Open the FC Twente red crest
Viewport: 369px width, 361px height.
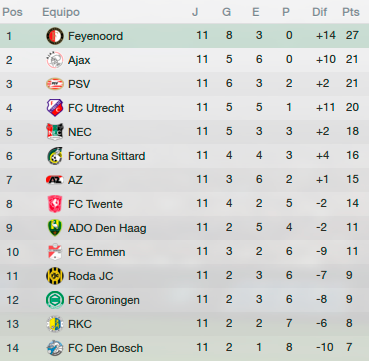pos(55,204)
